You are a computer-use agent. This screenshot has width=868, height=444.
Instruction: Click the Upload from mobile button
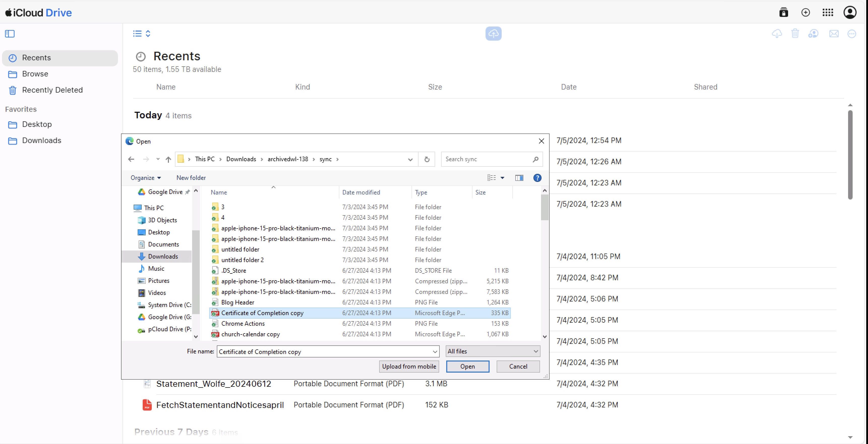pyautogui.click(x=409, y=367)
